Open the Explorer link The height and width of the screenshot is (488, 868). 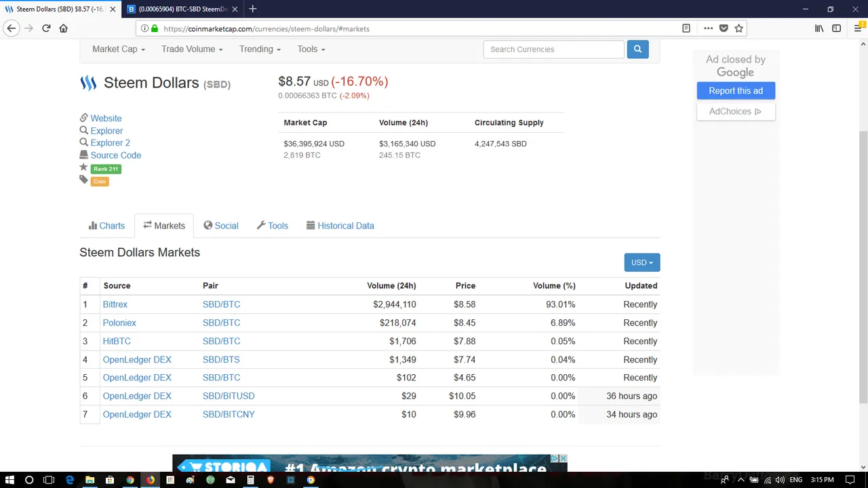pyautogui.click(x=106, y=131)
